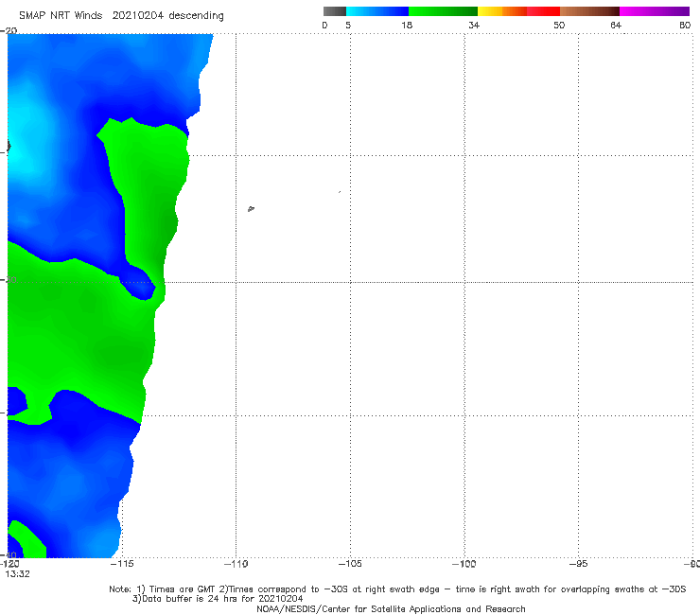This screenshot has height=615, width=700.
Task: Click the color bar label '50'
Action: click(x=559, y=26)
